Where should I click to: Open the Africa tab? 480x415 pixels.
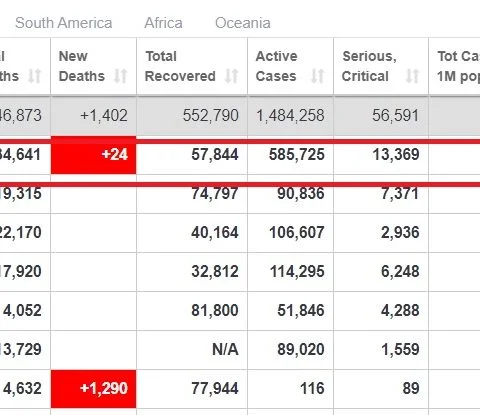tap(163, 23)
